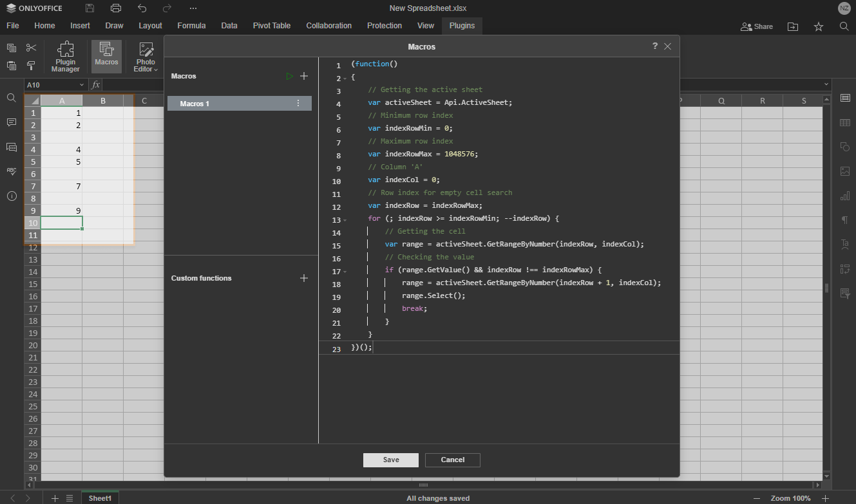Switch to the Home tab
This screenshot has width=856, height=504.
click(44, 26)
